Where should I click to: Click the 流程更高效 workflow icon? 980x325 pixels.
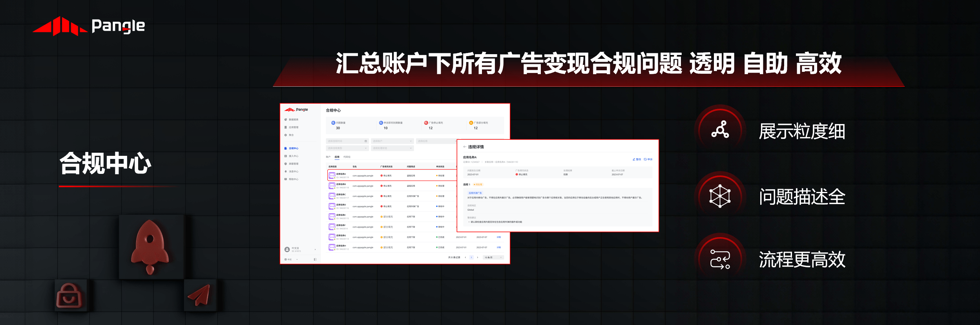[x=720, y=259]
